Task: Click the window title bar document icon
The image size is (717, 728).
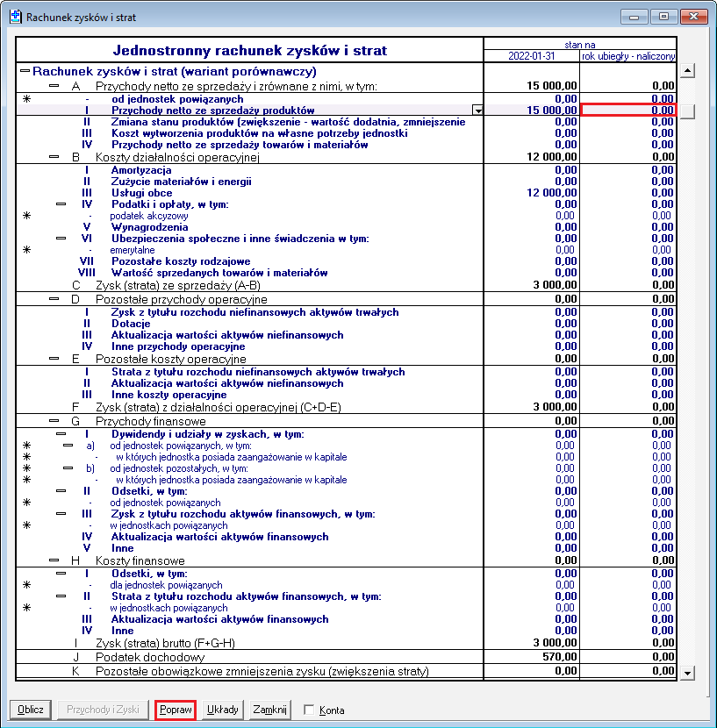Action: 15,17
